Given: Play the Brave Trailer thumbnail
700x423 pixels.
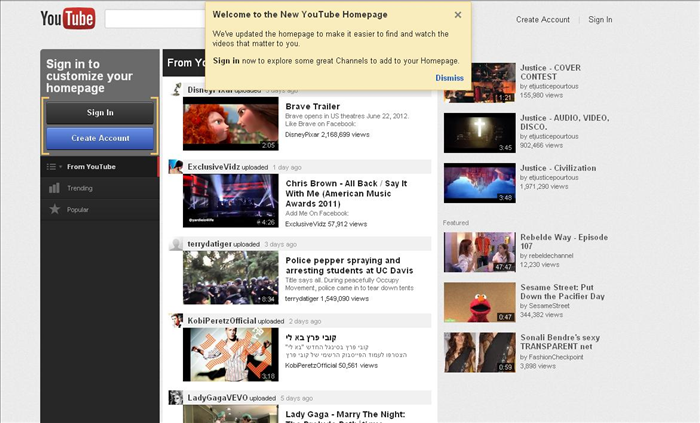Looking at the screenshot, I should click(x=231, y=124).
